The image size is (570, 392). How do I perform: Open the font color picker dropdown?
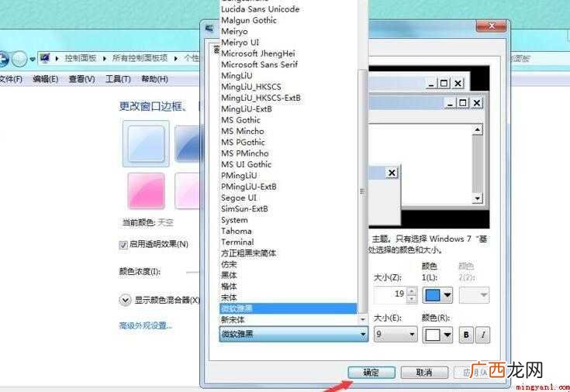[x=437, y=335]
